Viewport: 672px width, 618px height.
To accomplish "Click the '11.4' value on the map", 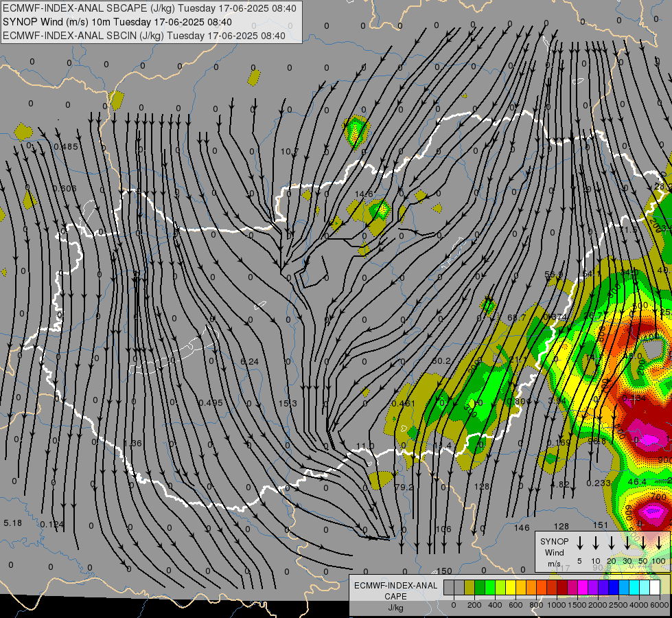I will [442, 446].
